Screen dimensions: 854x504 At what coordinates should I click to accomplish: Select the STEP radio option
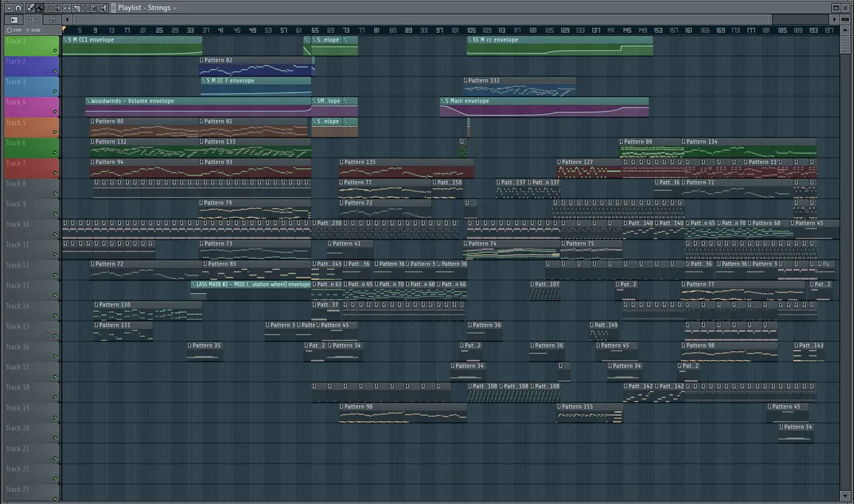point(14,30)
